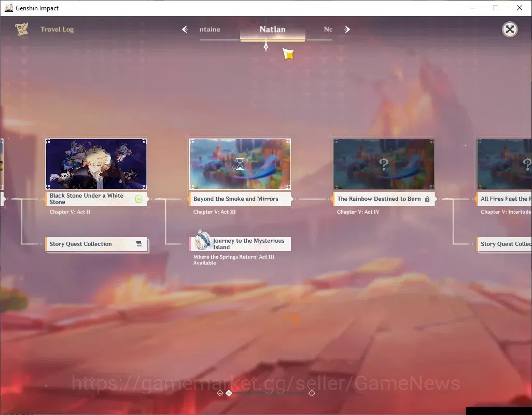Close the Travel Log with X icon
The height and width of the screenshot is (415, 532).
point(510,30)
